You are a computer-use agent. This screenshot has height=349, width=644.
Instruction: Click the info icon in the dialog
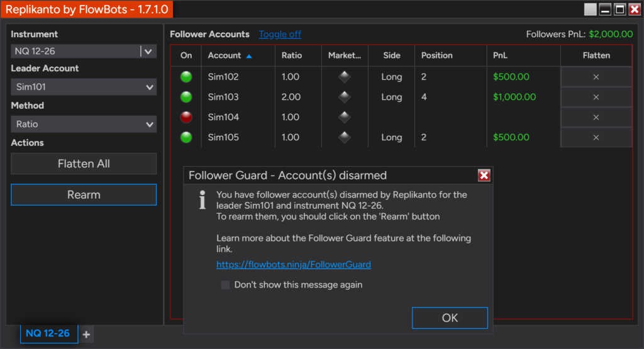click(202, 200)
